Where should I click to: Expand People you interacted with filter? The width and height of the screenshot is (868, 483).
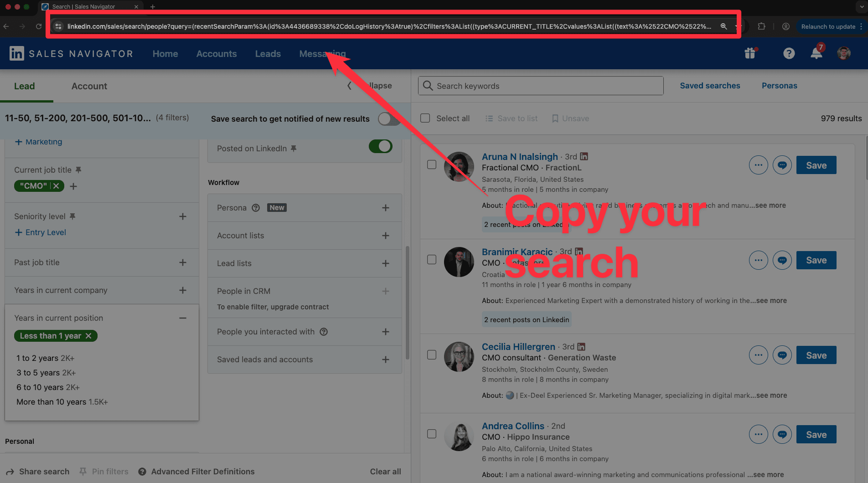click(386, 332)
